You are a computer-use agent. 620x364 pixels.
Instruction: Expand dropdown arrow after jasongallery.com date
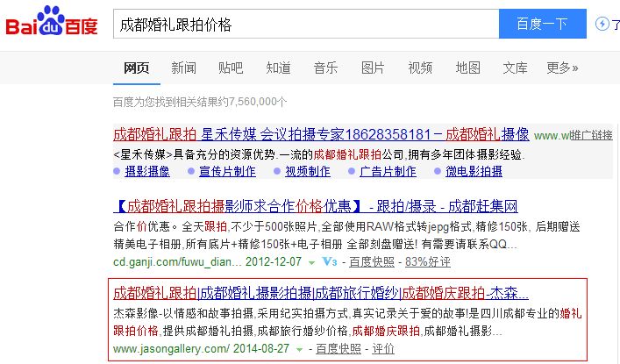tap(300, 349)
